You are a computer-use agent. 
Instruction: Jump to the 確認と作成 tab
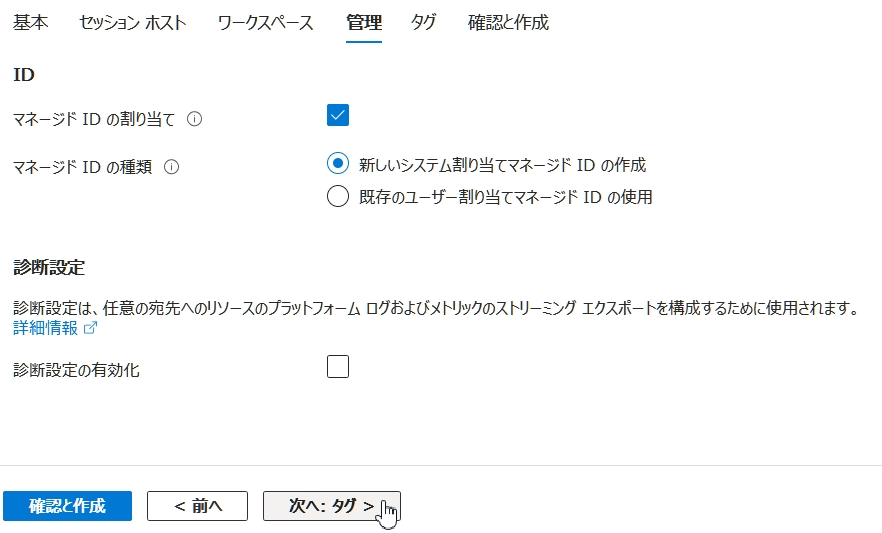click(508, 22)
